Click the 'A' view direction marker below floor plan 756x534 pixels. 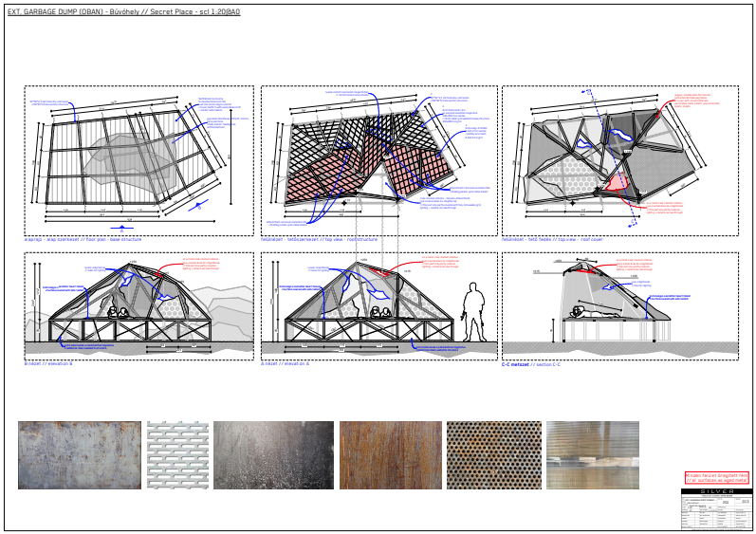[122, 229]
